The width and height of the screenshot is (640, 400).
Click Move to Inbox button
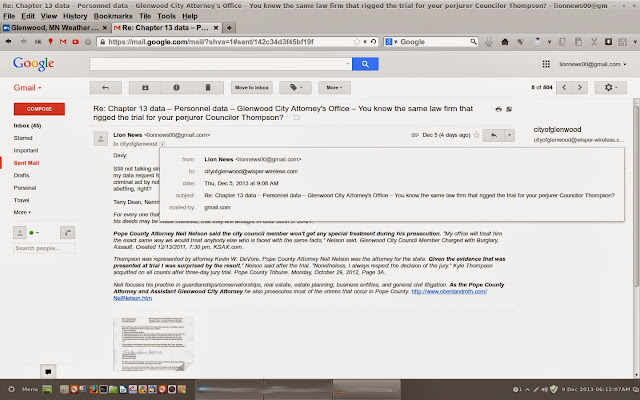coord(252,87)
